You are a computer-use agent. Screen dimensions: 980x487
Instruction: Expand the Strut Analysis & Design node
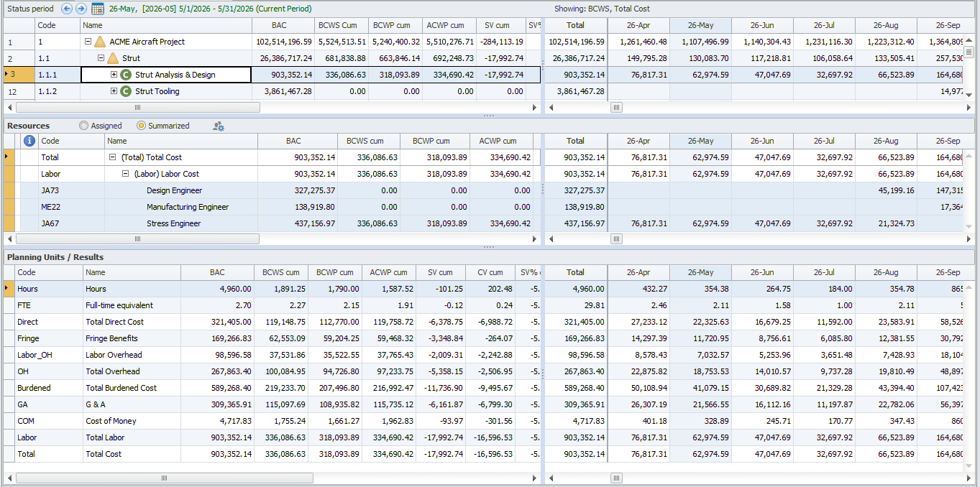tap(114, 75)
